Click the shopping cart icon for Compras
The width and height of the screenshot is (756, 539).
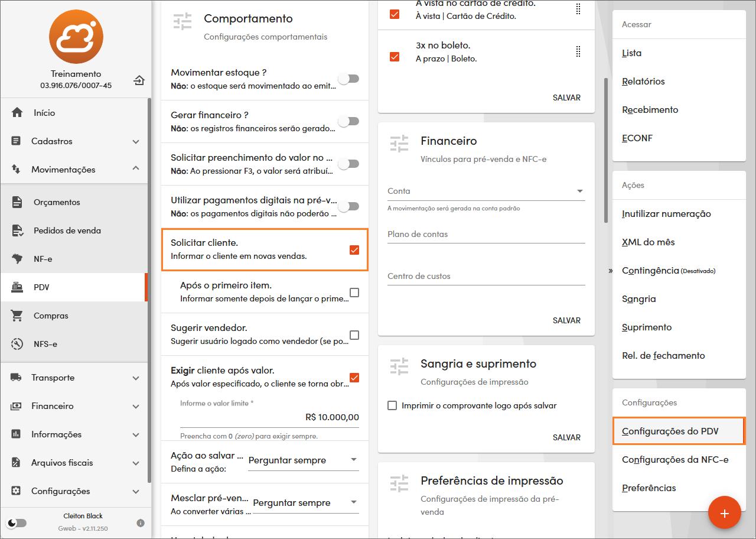[17, 316]
